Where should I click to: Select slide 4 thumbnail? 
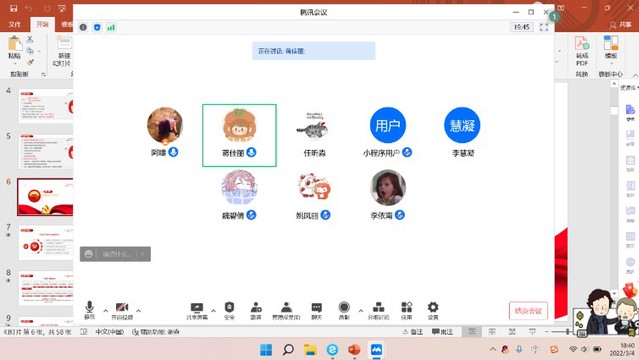46,106
